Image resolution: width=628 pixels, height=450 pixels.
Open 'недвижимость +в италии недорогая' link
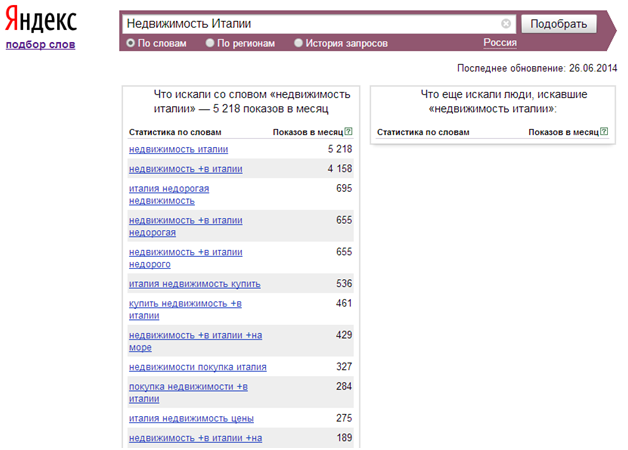point(185,226)
